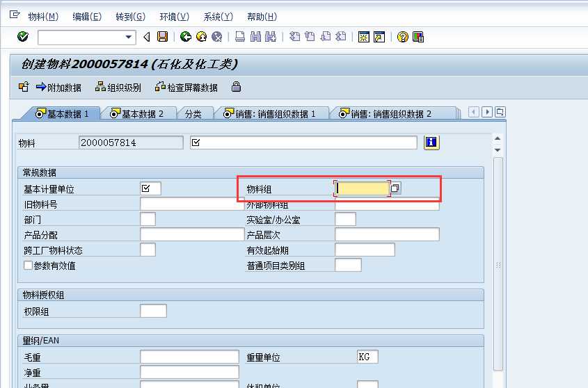Go to the previous page icon
Image resolution: width=588 pixels, height=388 pixels.
[310, 37]
